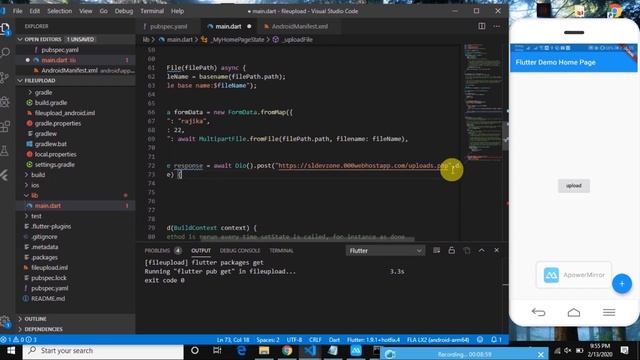Open the pubspec.yaml editor tab
Image resolution: width=640 pixels, height=360 pixels.
click(168, 26)
